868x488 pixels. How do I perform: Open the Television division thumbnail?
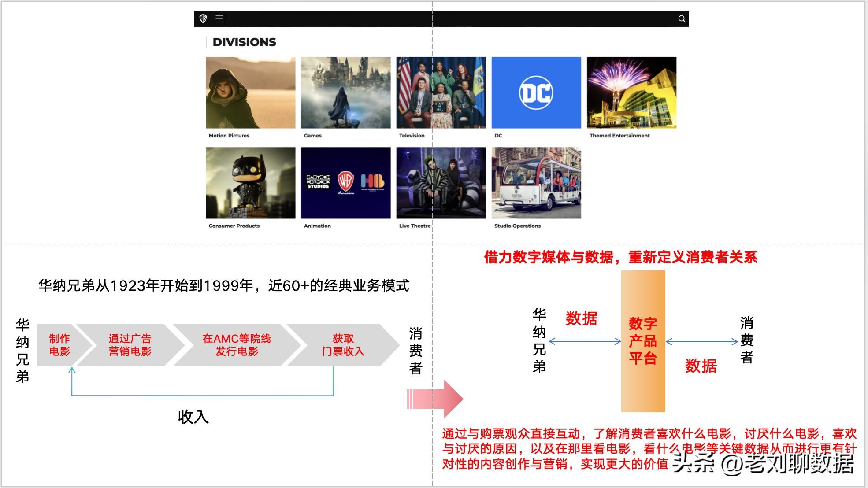[x=441, y=92]
